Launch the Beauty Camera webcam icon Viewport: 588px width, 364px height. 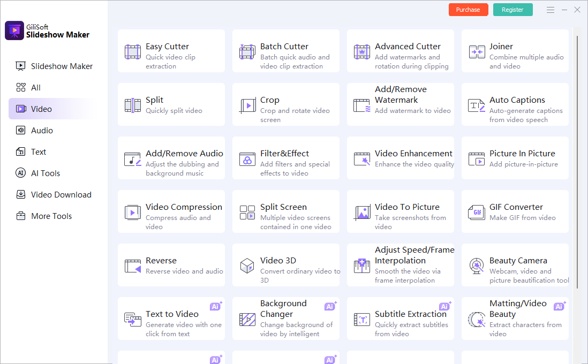point(477,266)
